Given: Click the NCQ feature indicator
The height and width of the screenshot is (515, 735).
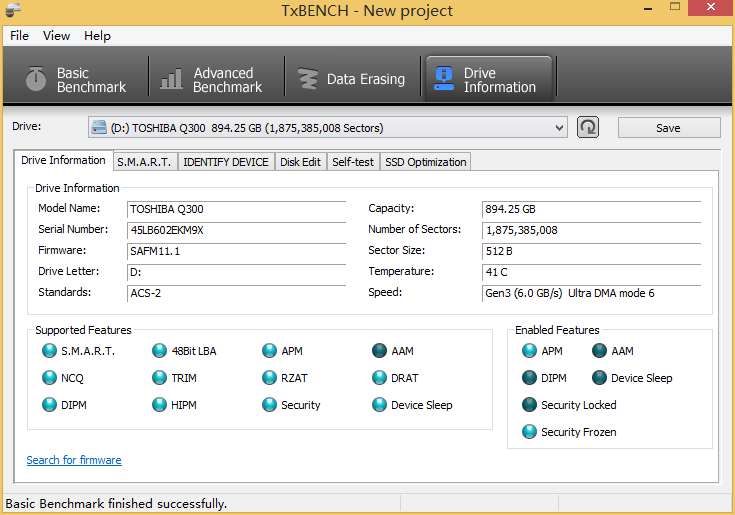Looking at the screenshot, I should (49, 378).
